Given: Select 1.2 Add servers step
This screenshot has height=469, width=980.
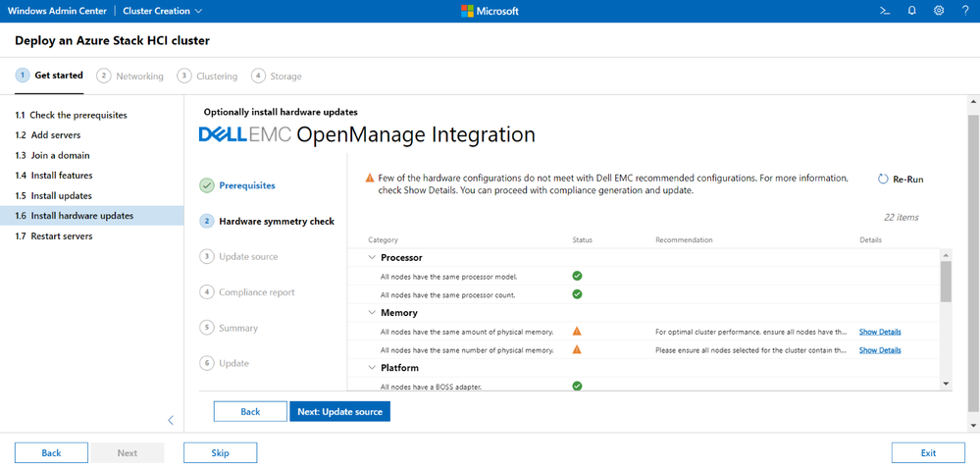Looking at the screenshot, I should click(x=92, y=135).
